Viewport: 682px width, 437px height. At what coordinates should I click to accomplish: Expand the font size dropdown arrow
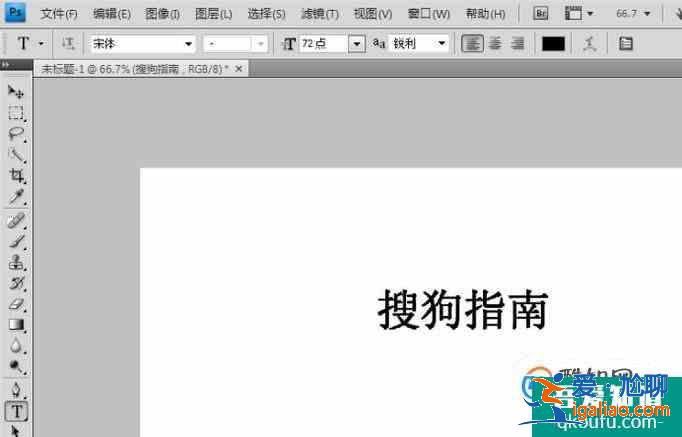pos(357,43)
